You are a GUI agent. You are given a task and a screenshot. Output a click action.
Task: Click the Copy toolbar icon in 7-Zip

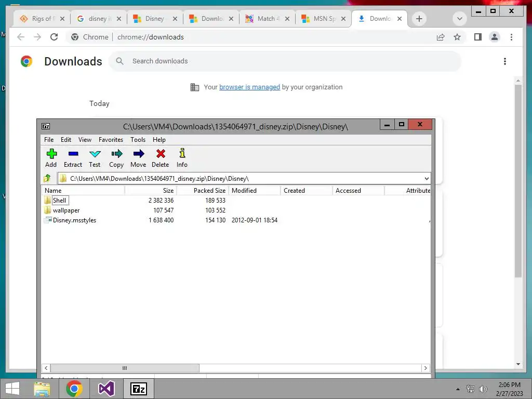(116, 158)
